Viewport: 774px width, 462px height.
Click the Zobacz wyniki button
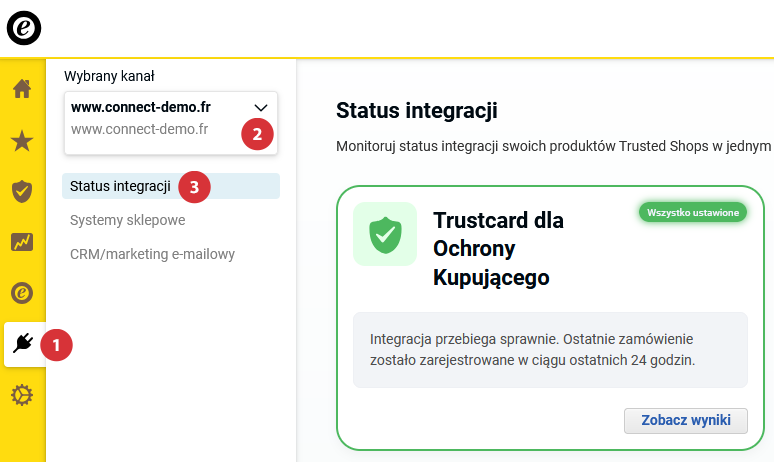tap(685, 420)
